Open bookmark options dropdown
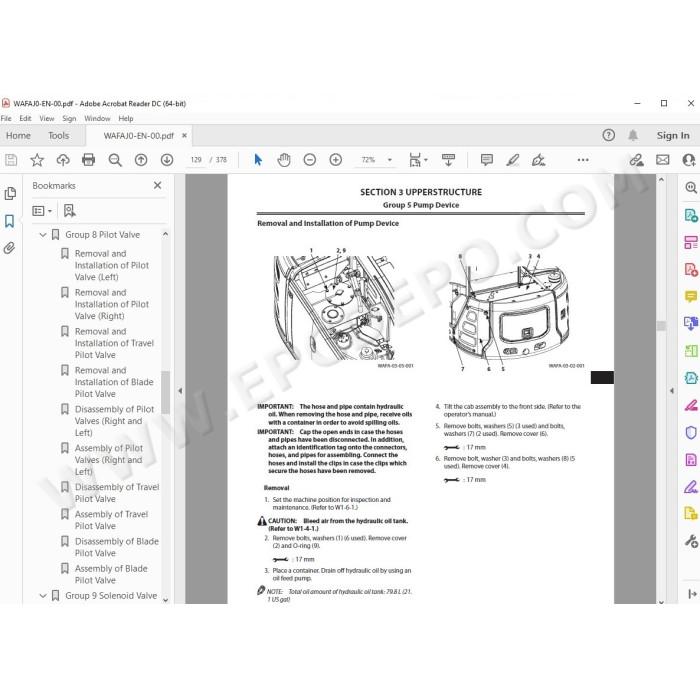 (x=42, y=211)
